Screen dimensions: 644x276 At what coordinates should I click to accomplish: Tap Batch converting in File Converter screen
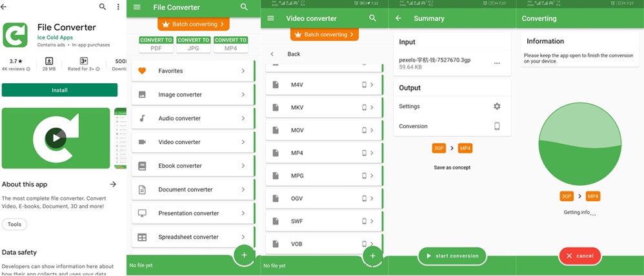click(x=194, y=25)
